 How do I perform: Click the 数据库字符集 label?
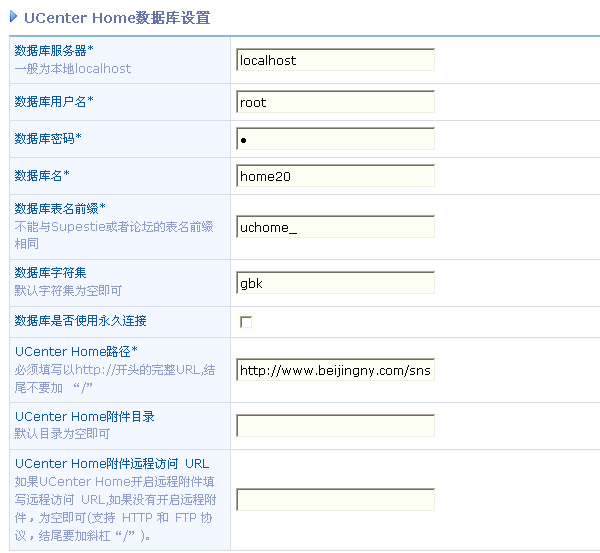pos(50,272)
